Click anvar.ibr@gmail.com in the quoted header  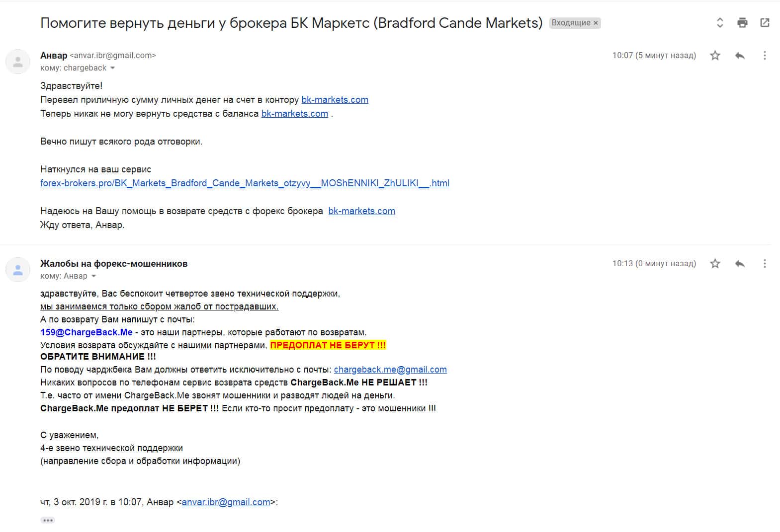[226, 502]
